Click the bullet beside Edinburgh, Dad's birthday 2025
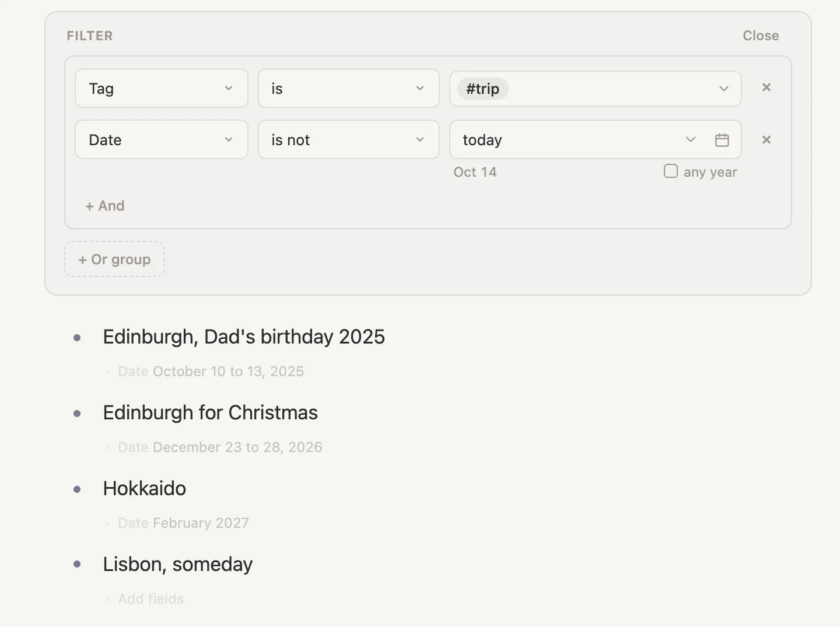This screenshot has height=627, width=840. [77, 338]
